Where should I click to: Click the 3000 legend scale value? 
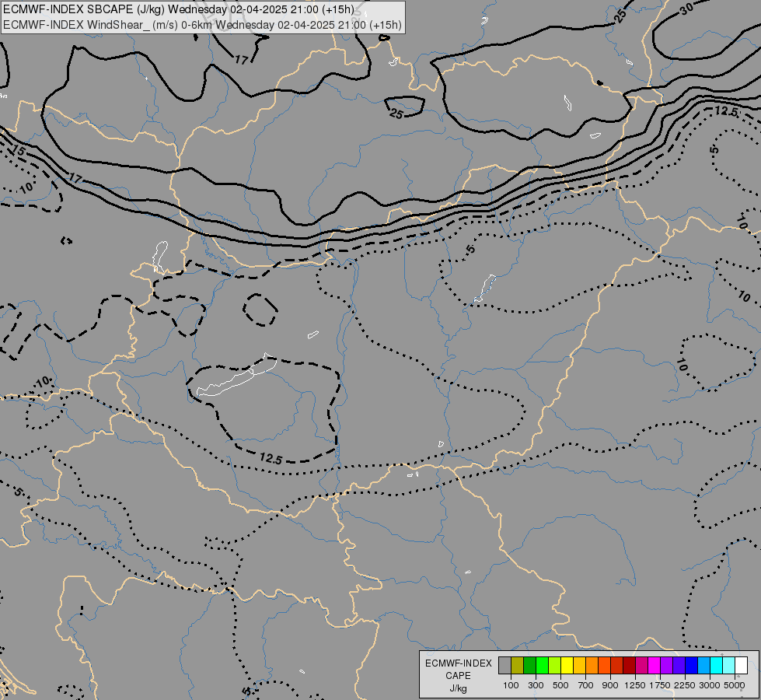[710, 685]
